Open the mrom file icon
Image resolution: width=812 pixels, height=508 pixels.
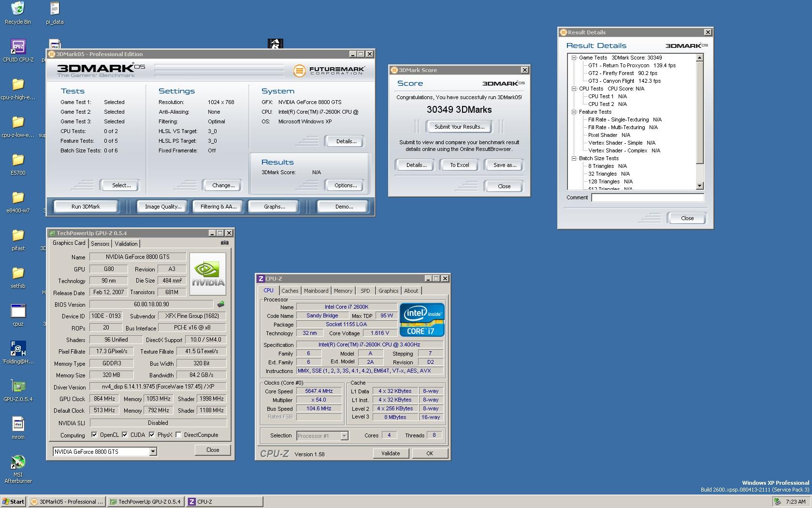18,428
